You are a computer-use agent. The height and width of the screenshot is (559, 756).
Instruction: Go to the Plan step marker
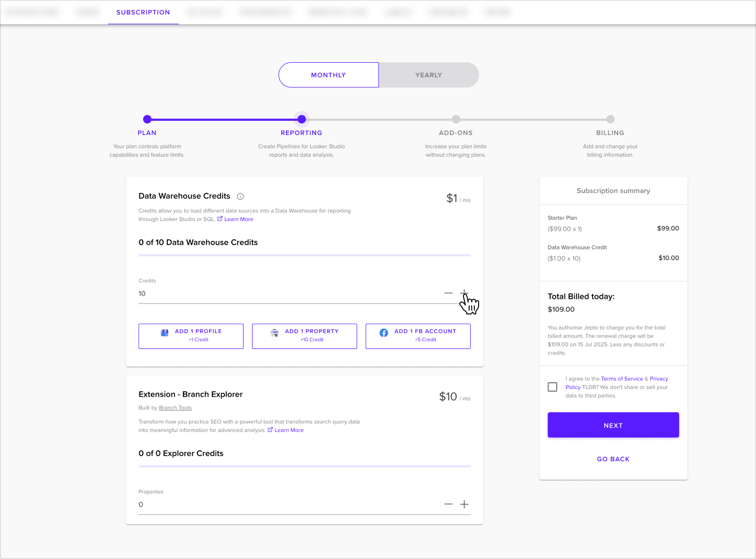coord(147,119)
